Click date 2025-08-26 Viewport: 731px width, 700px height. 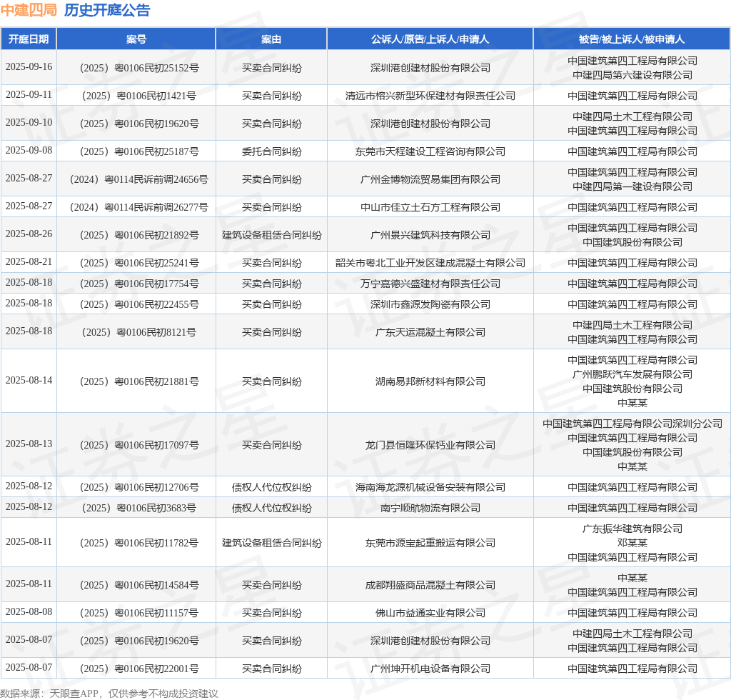[29, 234]
